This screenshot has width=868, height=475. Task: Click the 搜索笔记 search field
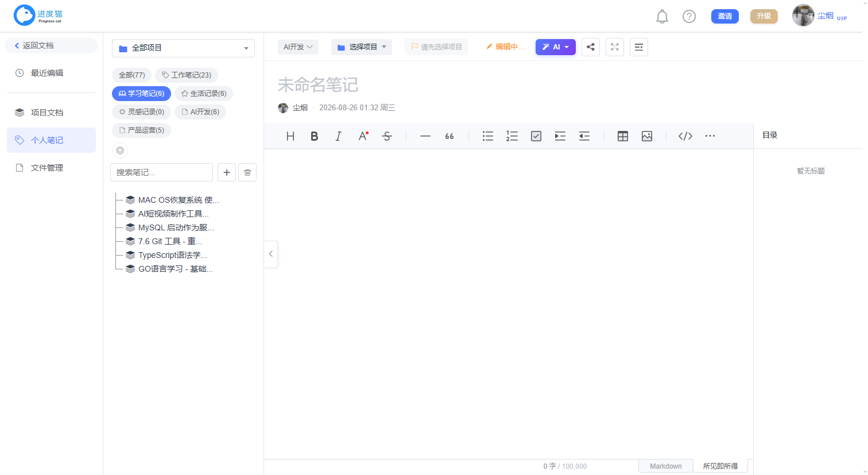pyautogui.click(x=161, y=172)
